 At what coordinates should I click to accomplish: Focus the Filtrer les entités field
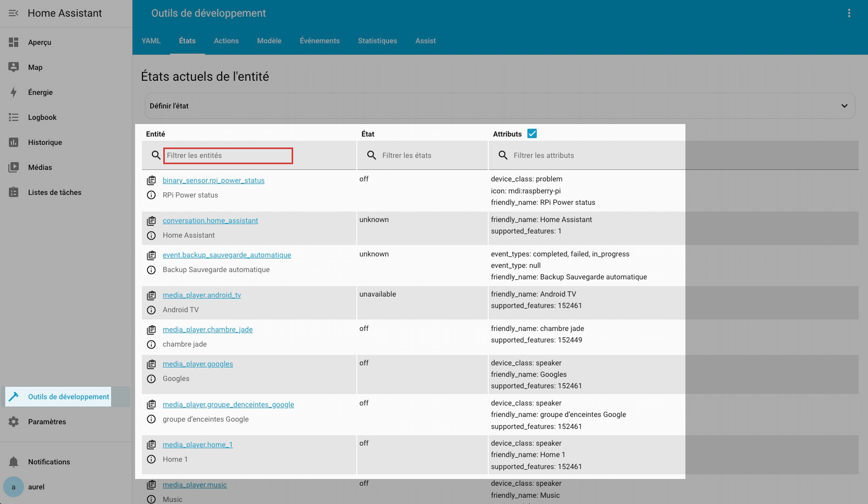click(x=228, y=155)
